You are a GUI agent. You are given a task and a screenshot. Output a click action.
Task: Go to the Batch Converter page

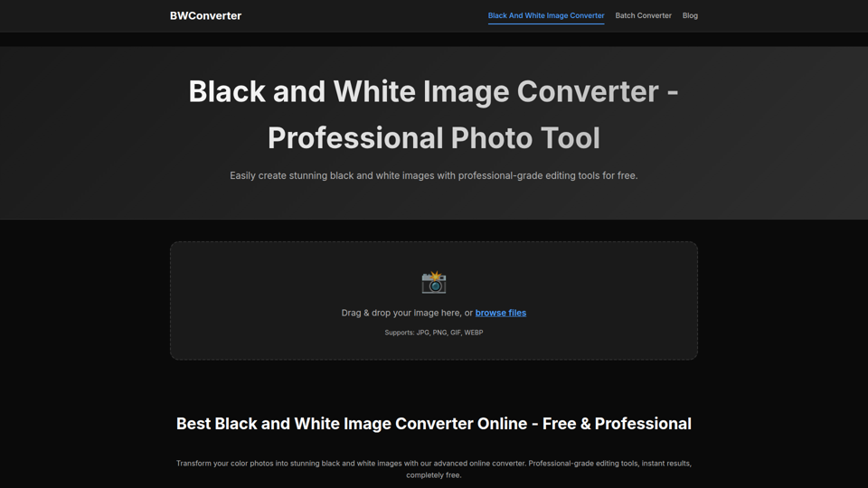(x=643, y=15)
